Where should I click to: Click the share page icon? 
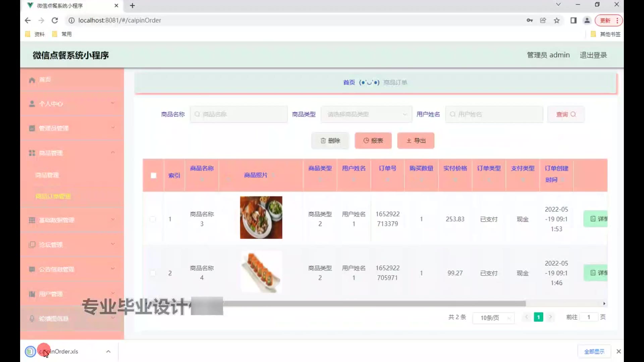pos(543,20)
